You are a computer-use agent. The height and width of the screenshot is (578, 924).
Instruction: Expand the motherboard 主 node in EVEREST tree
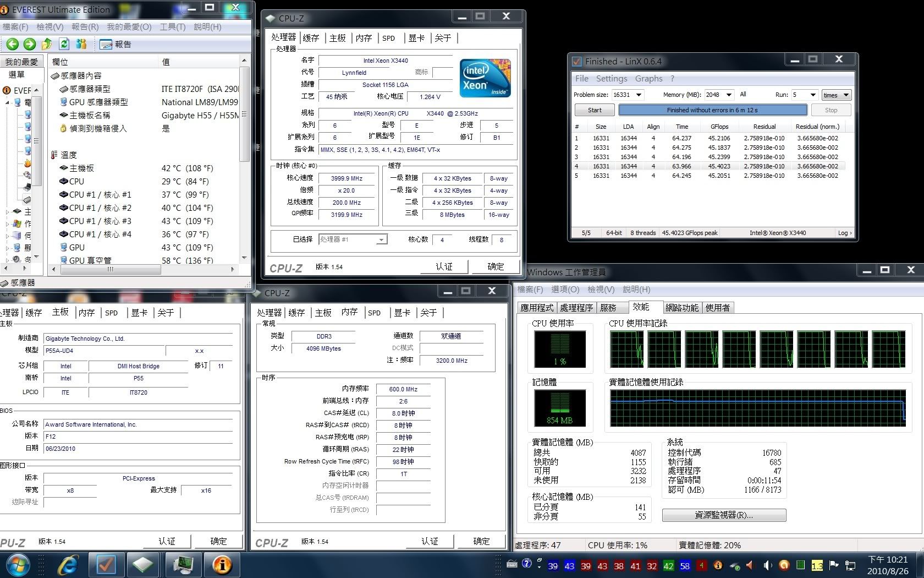click(7, 211)
